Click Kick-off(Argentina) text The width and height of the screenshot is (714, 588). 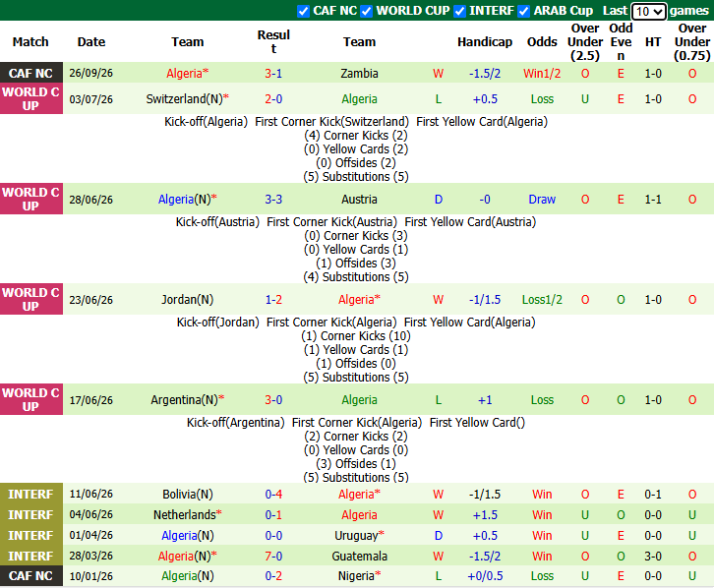[x=235, y=423]
